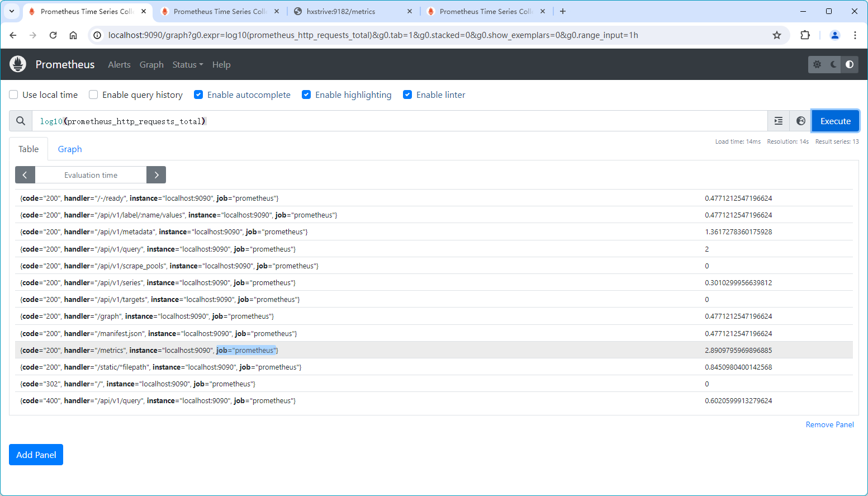The width and height of the screenshot is (868, 496).
Task: Toggle Use local time checkbox
Action: coord(13,95)
